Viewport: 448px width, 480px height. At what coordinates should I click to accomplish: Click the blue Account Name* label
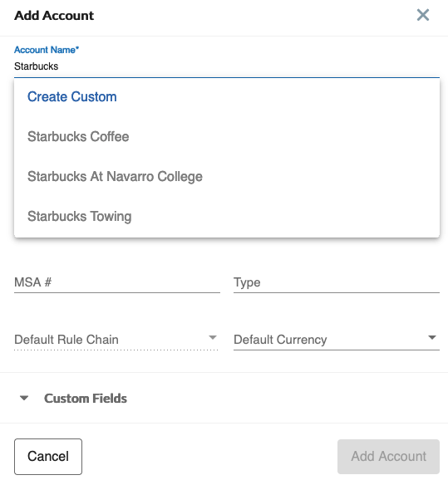pos(47,50)
